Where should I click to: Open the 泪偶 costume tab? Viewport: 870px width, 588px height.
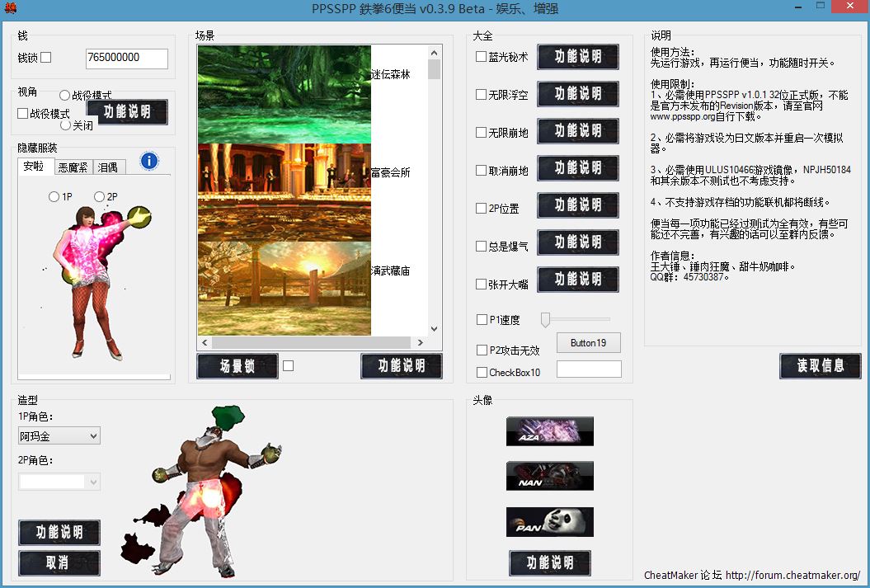point(108,167)
